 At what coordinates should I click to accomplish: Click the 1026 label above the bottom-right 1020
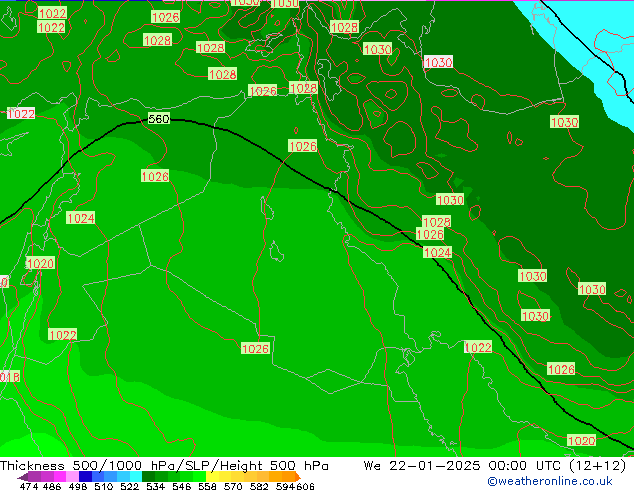pyautogui.click(x=561, y=369)
